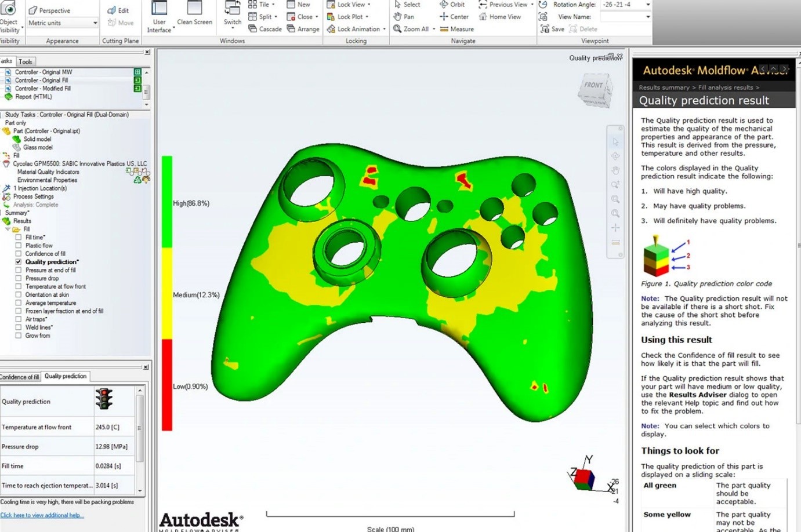Select Controller - Original MW study

[x=44, y=72]
